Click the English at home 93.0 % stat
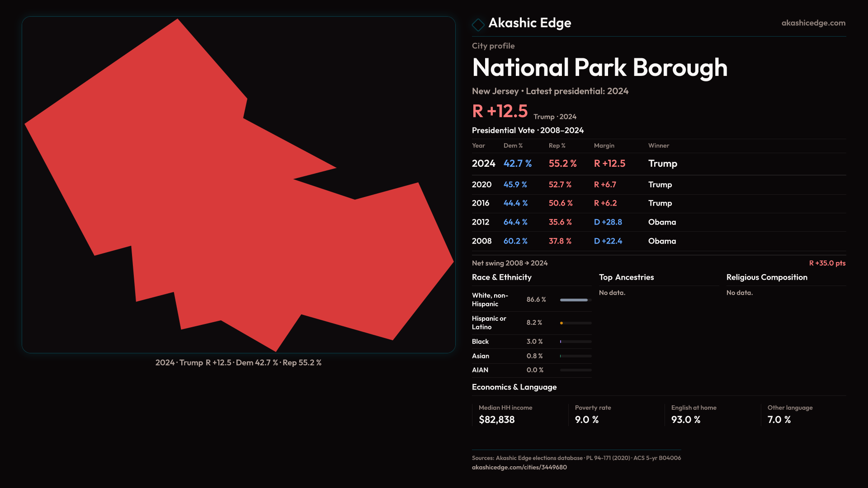This screenshot has height=488, width=868. click(685, 420)
